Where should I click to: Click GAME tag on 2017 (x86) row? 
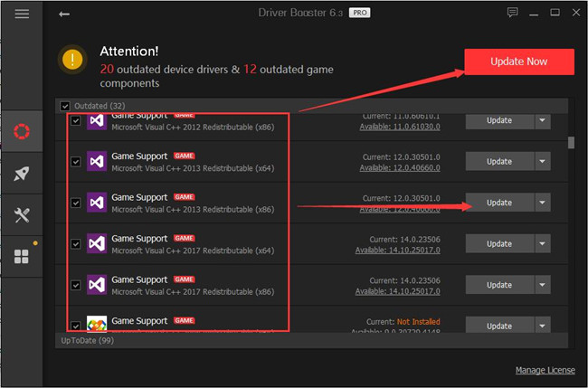(x=185, y=279)
